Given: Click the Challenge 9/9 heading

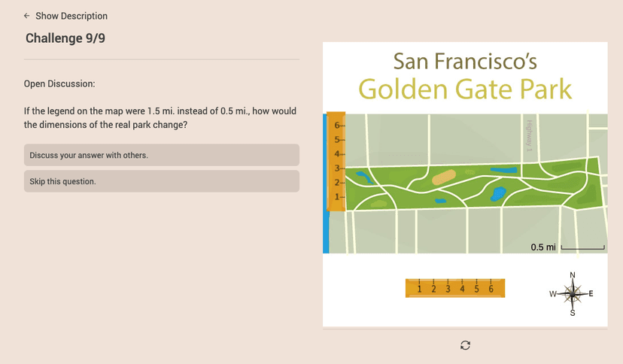Looking at the screenshot, I should pos(65,38).
